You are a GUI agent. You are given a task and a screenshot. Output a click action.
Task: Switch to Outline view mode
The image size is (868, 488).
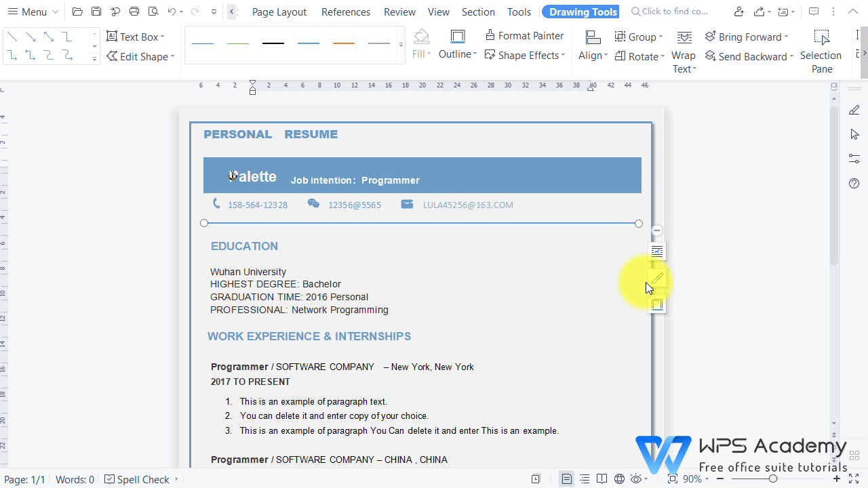click(585, 479)
